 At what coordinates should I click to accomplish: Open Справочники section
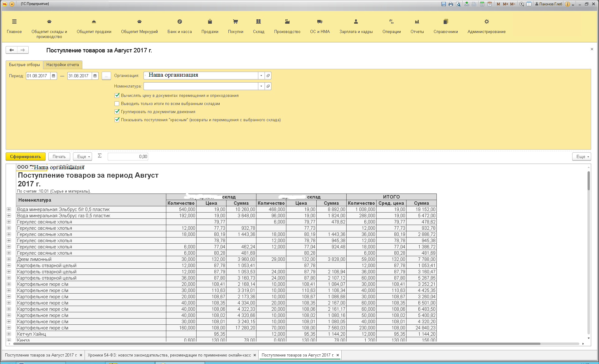point(446,26)
